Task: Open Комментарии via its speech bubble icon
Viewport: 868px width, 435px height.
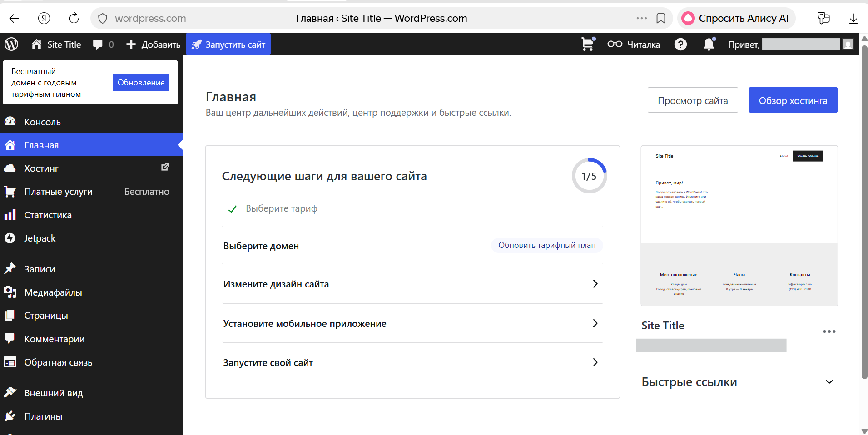Action: point(10,338)
